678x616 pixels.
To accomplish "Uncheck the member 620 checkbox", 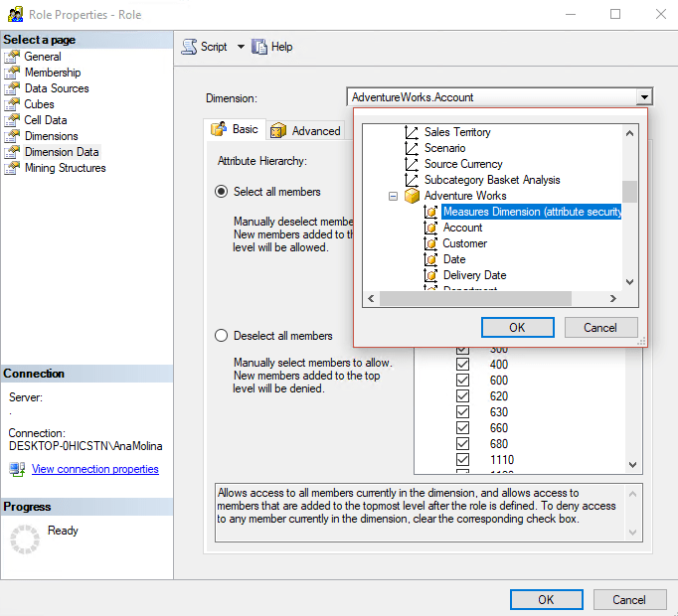I will [x=462, y=396].
